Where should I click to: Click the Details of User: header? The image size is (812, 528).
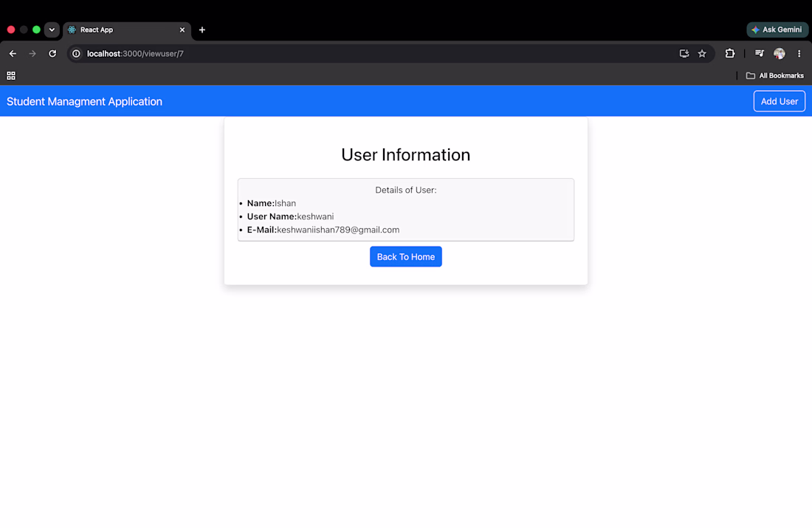click(x=405, y=191)
